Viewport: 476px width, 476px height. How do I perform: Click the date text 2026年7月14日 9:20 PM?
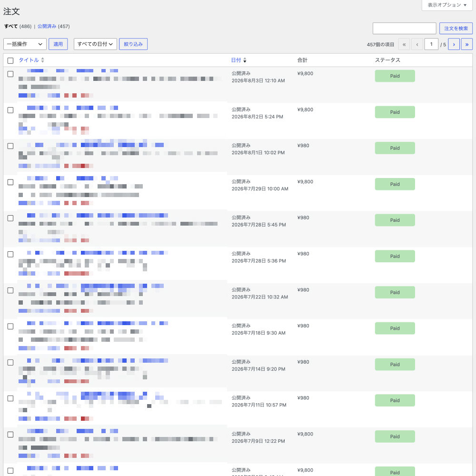pyautogui.click(x=258, y=369)
